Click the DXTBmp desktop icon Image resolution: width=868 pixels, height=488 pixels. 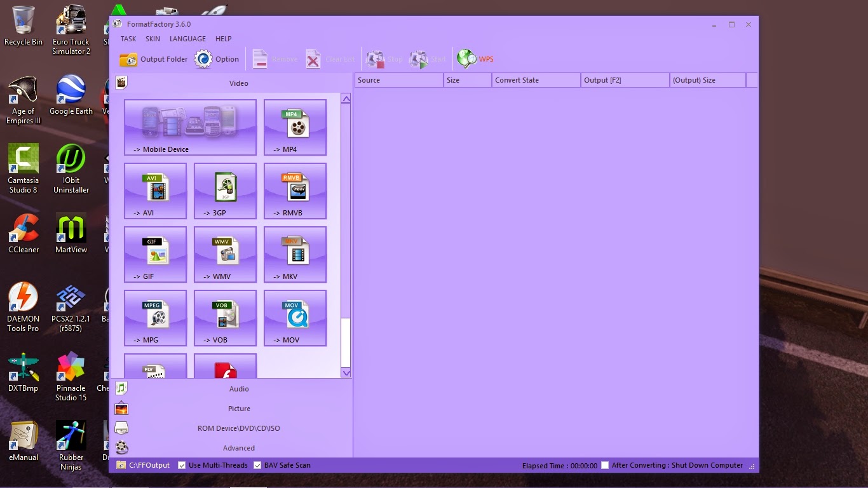tap(24, 372)
